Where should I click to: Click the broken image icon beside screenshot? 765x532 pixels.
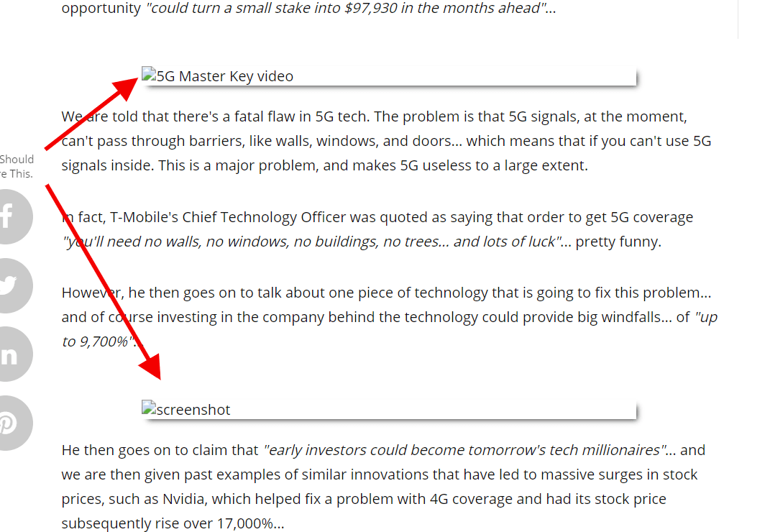coord(149,408)
